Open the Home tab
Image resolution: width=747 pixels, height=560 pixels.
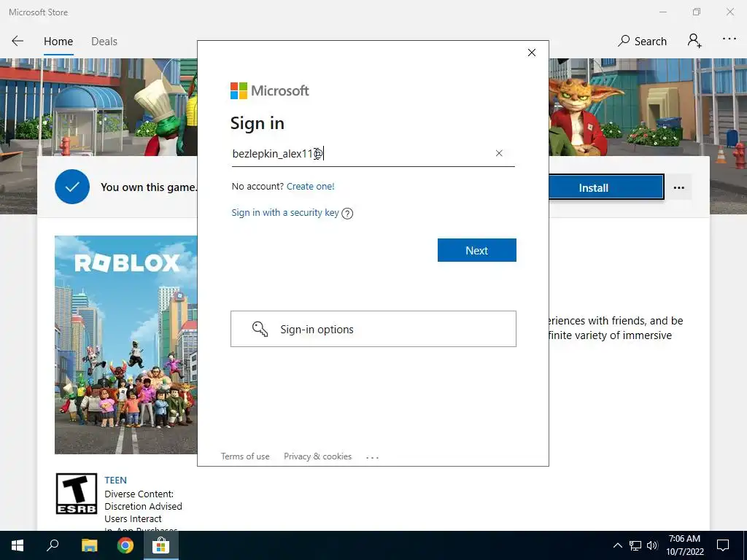click(58, 42)
